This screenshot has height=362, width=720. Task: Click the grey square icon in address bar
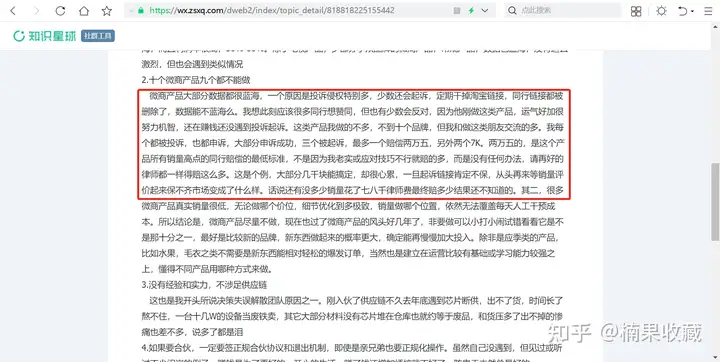tap(457, 11)
